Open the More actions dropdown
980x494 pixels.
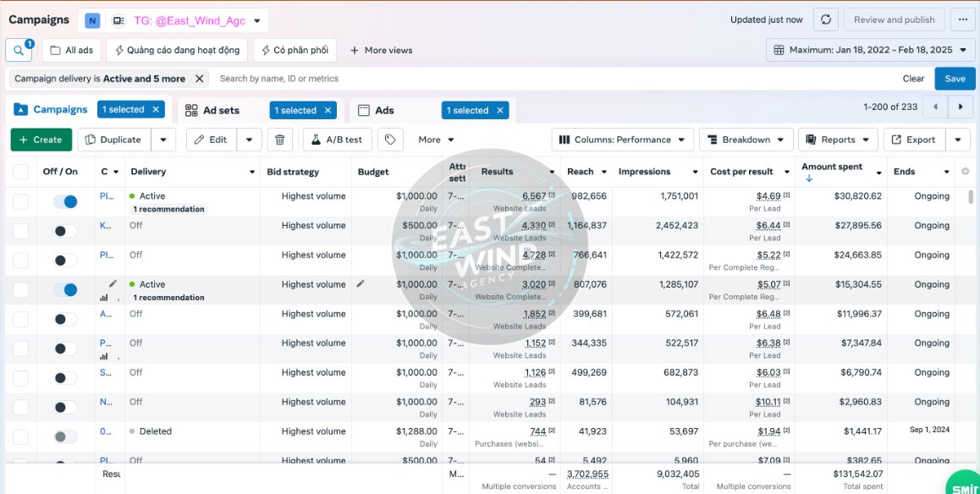(436, 140)
